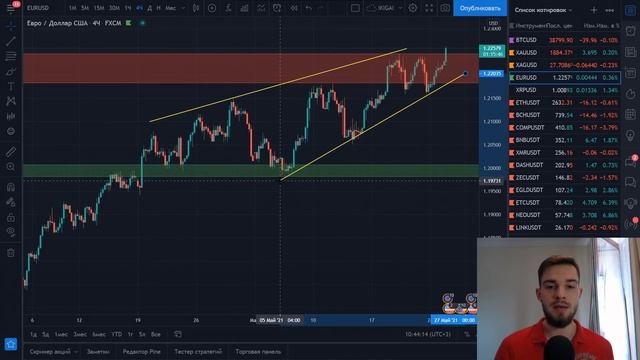Viewport: 640px width, 360px height.
Task: Create an alert with the alarm icon
Action: (x=277, y=8)
